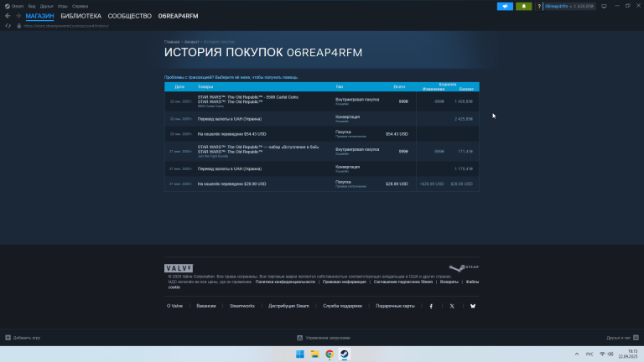Image resolution: width=644 pixels, height=362 pixels.
Task: Open the 5500 Cartel Coins purchase row
Action: pyautogui.click(x=322, y=101)
